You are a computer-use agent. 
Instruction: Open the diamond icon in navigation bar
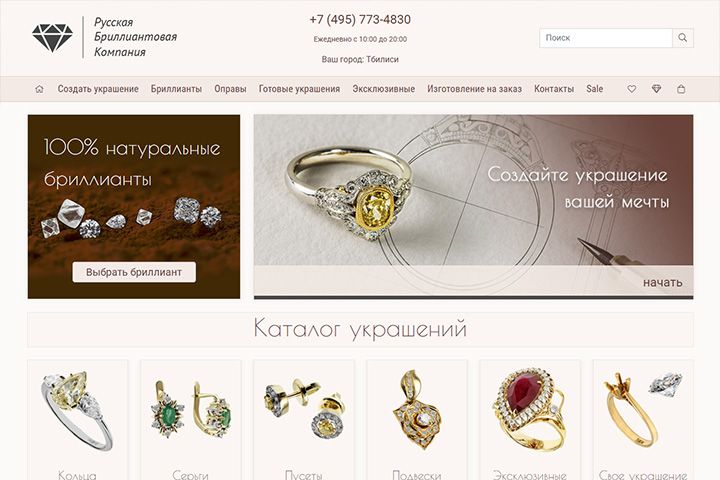[657, 89]
